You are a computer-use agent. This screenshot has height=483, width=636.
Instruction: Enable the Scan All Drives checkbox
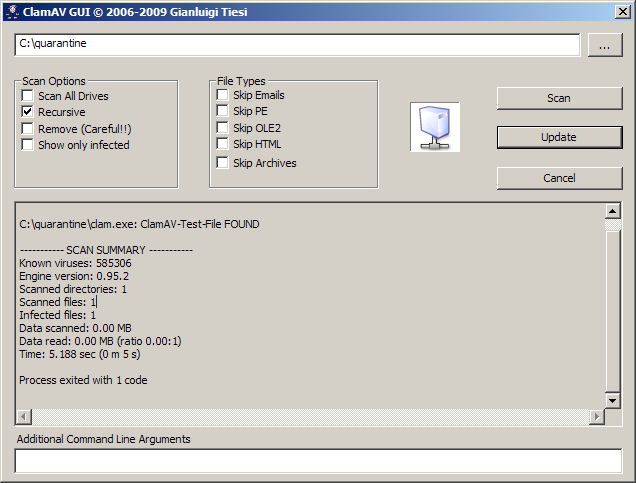click(x=28, y=96)
